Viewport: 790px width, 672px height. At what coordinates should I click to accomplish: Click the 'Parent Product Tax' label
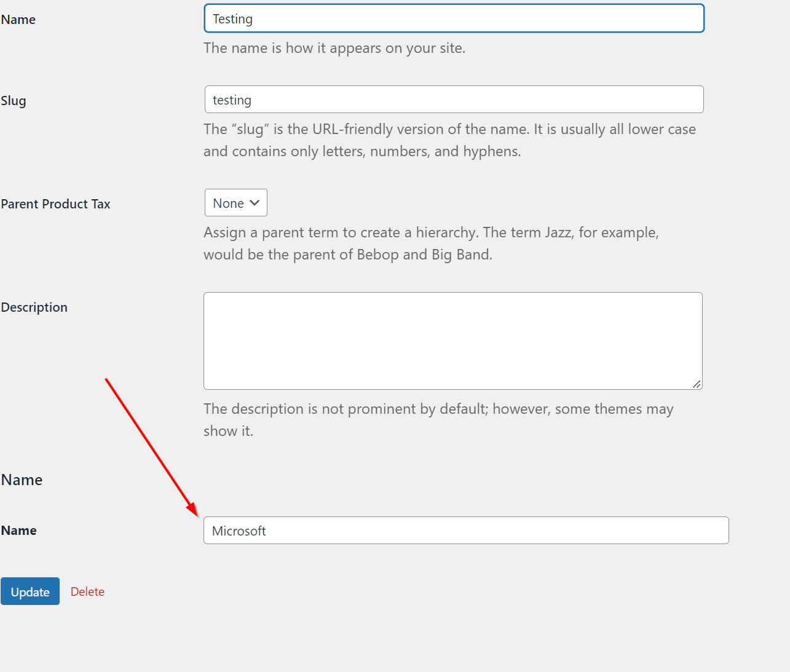(56, 204)
